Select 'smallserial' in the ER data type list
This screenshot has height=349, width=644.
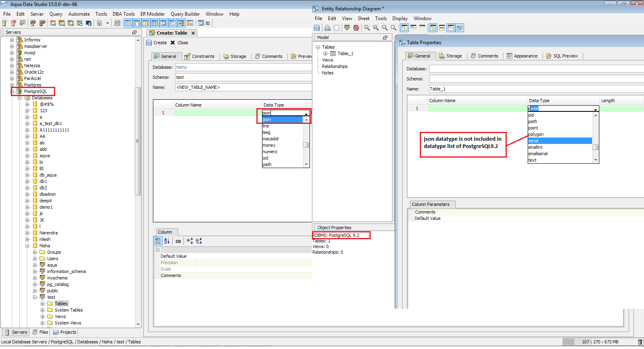560,154
